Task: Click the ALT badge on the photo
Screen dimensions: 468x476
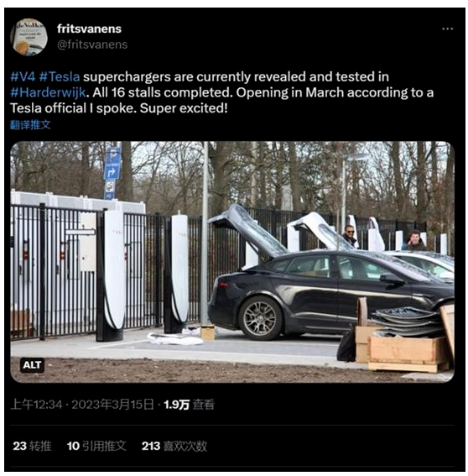Action: (x=32, y=365)
